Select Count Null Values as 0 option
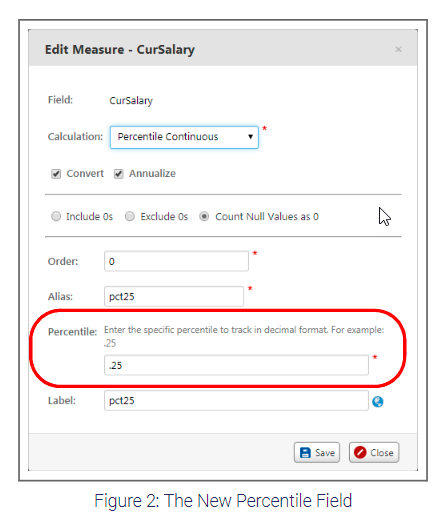The image size is (444, 528). pos(204,216)
